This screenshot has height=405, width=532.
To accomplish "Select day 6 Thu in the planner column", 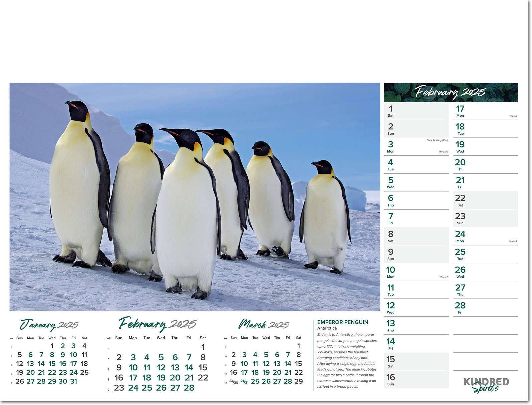I will click(416, 200).
